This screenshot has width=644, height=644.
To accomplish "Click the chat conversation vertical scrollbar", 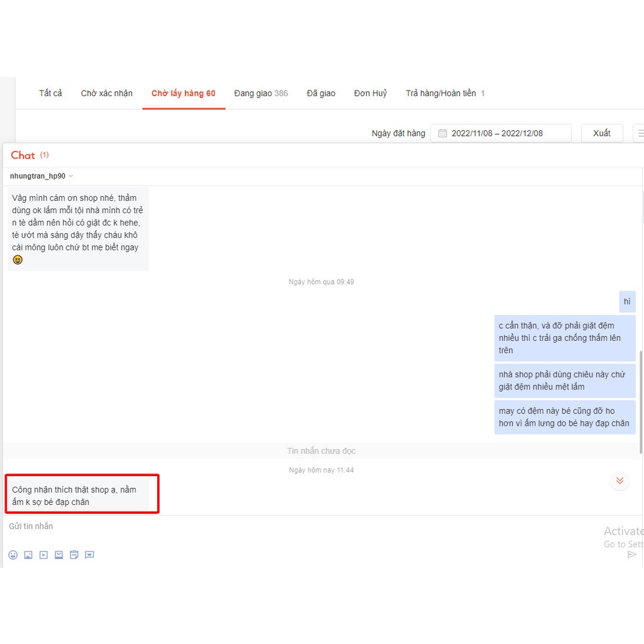I will 641,402.
